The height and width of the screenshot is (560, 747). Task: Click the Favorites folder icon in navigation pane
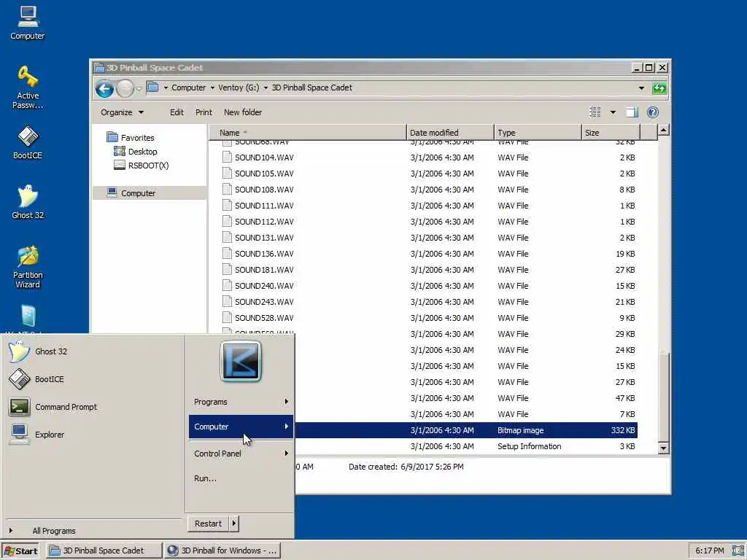[112, 137]
